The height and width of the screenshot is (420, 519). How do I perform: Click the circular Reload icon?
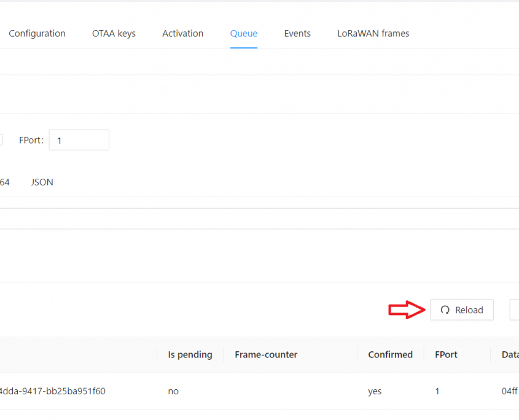[x=445, y=310]
